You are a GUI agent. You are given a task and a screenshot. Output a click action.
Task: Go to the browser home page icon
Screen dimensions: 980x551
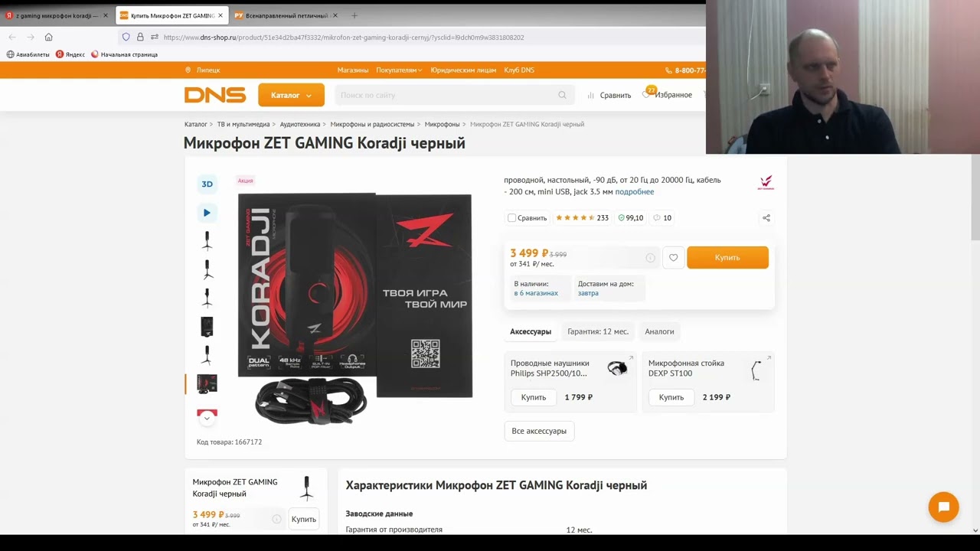tap(48, 37)
